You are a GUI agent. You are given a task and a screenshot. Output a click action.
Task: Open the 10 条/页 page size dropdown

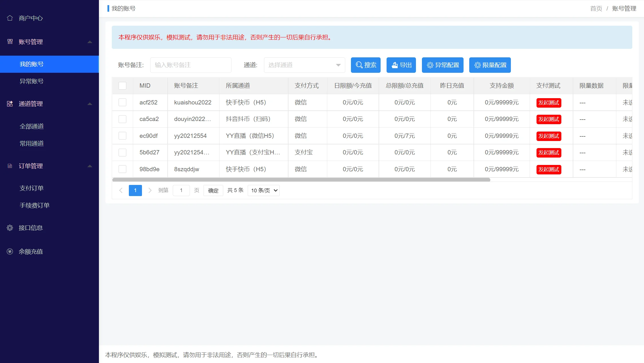pos(264,190)
